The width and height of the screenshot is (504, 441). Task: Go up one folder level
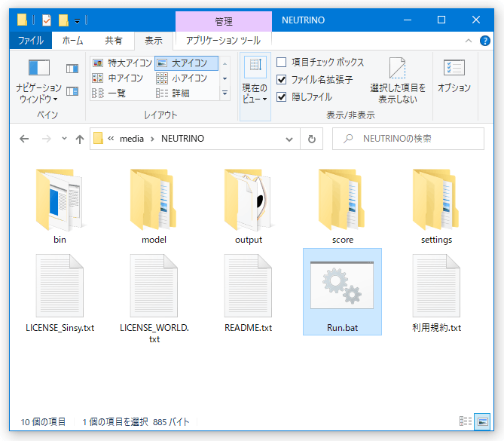click(x=80, y=139)
